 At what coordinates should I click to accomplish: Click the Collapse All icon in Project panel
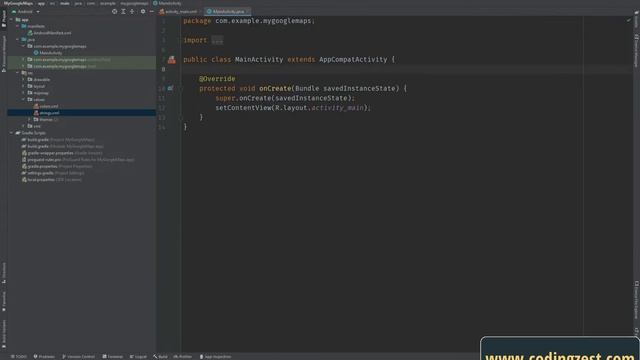(132, 11)
